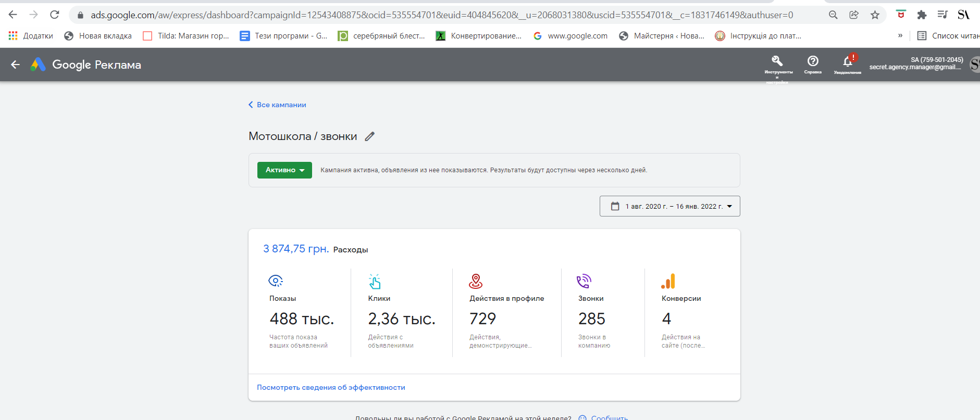
Task: Click the share page icon
Action: [854, 15]
